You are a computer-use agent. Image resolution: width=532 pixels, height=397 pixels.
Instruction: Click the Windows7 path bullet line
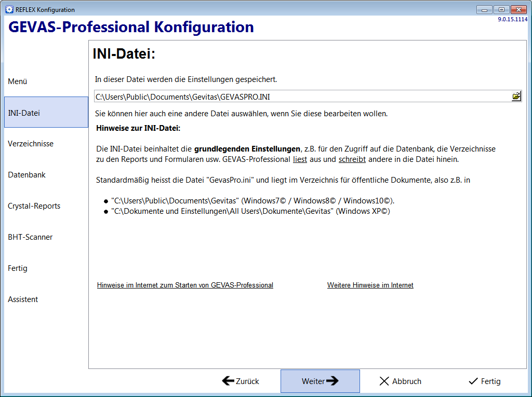(253, 201)
